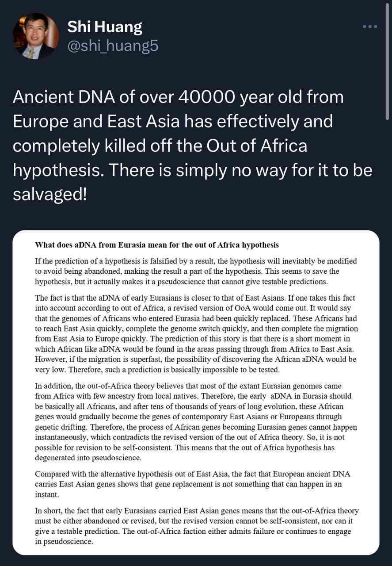Click paragraph starting 'In short, the fact that early'

[x=197, y=526]
